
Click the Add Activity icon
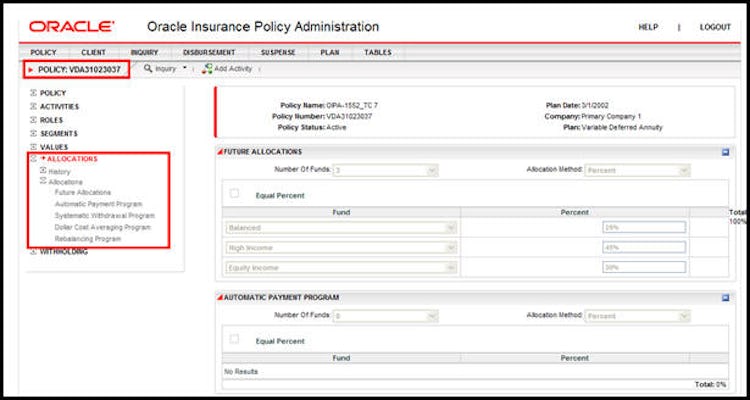tap(207, 69)
